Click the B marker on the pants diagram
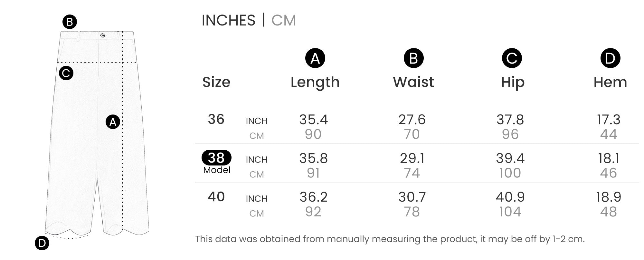644x260 pixels. pos(70,22)
